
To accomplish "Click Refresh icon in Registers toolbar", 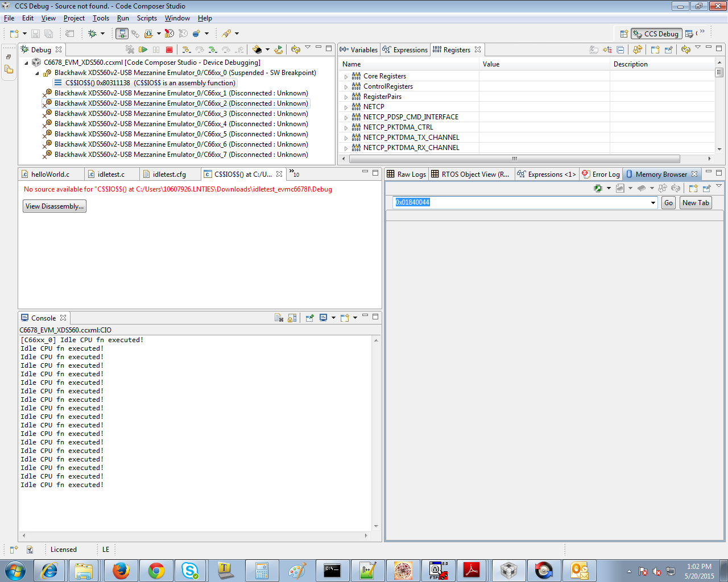I will pos(686,49).
